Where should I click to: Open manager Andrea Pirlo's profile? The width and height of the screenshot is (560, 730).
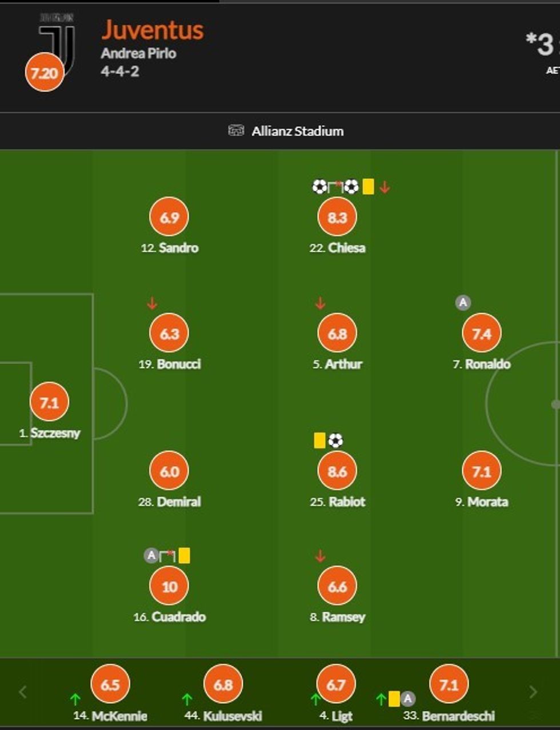[x=139, y=54]
